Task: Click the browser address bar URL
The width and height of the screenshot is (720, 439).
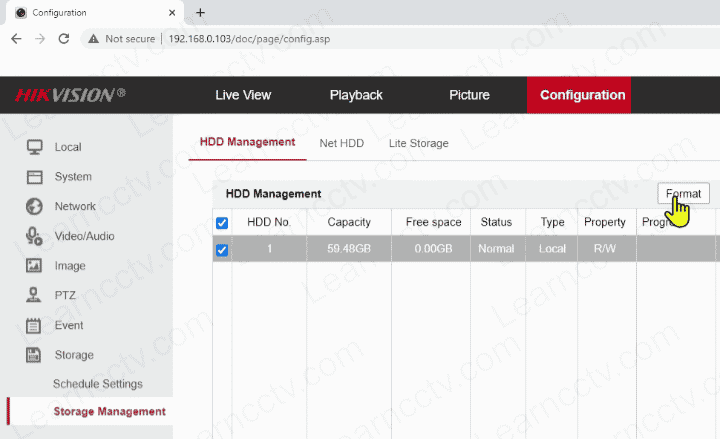Action: click(x=260, y=38)
